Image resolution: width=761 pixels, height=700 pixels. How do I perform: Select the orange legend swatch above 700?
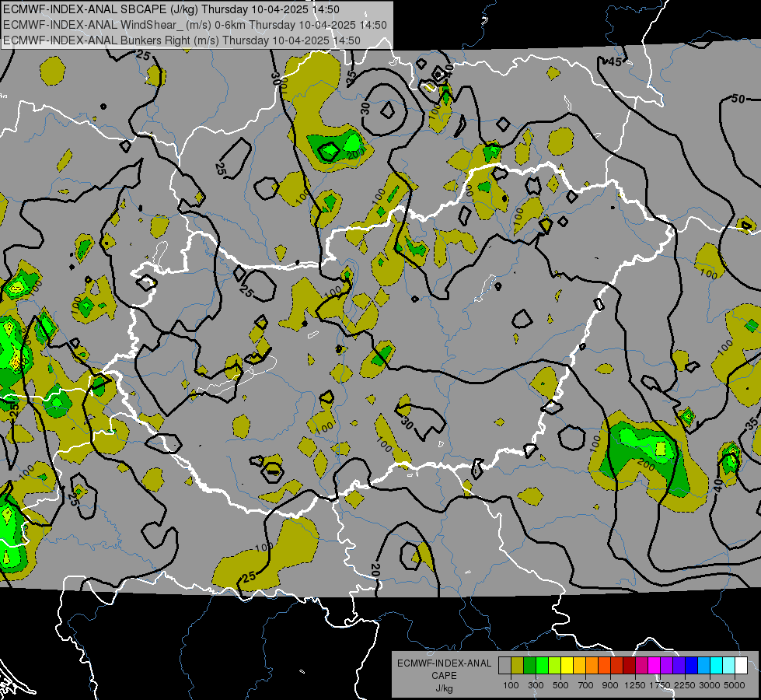click(x=592, y=666)
